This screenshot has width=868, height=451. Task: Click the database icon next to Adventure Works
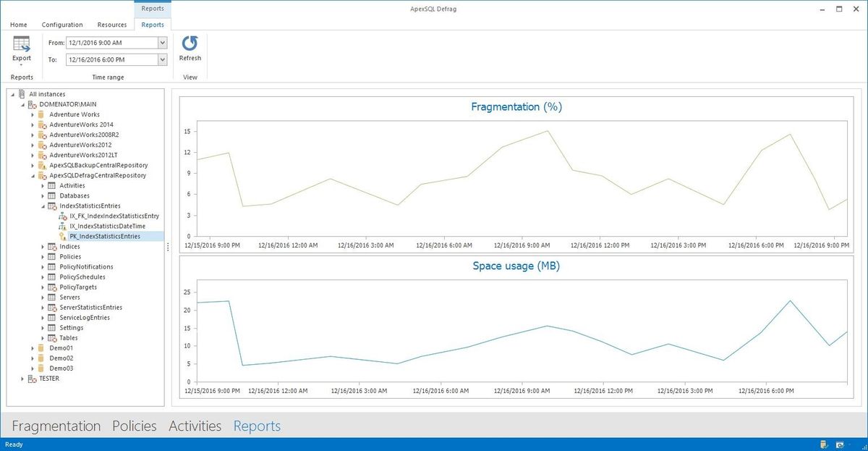coord(40,114)
